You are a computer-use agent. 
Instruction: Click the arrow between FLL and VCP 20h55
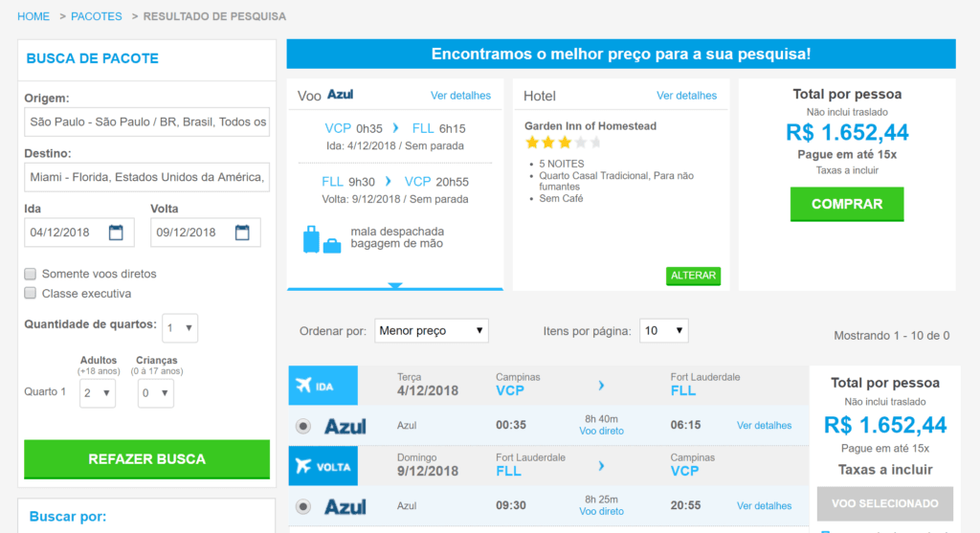coord(389,181)
